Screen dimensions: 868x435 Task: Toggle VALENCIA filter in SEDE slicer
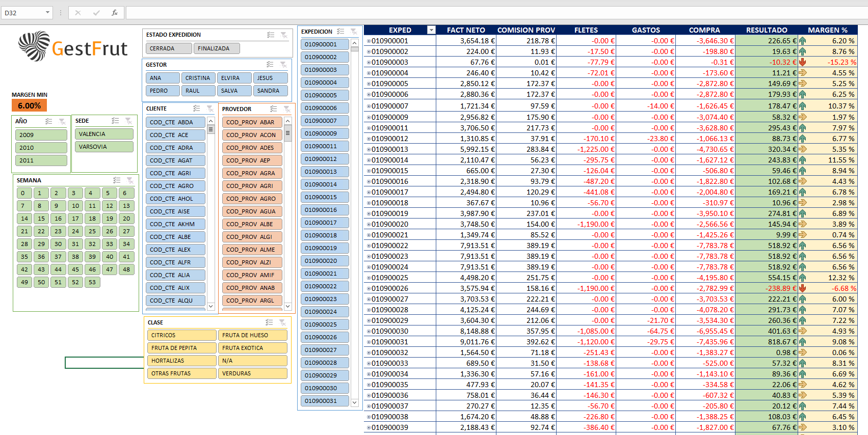[x=104, y=134]
